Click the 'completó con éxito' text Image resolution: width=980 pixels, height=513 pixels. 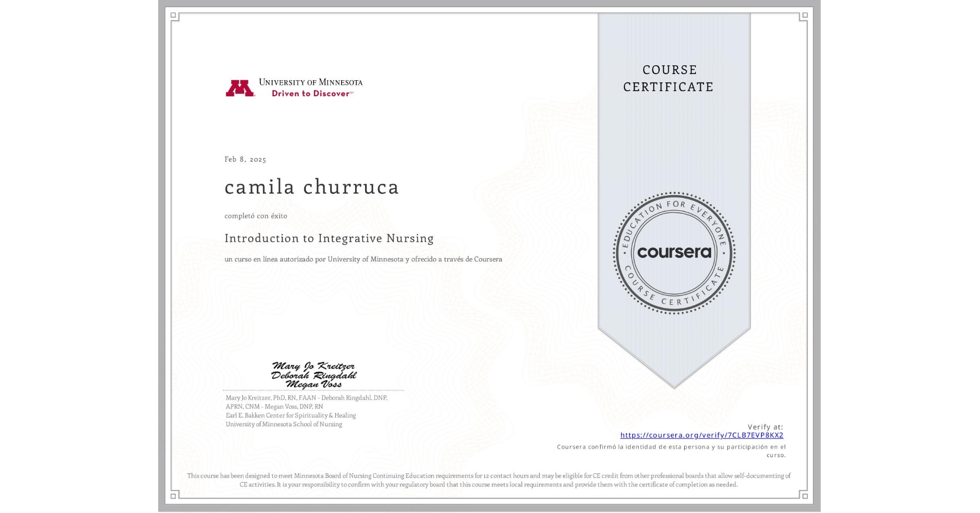(256, 216)
